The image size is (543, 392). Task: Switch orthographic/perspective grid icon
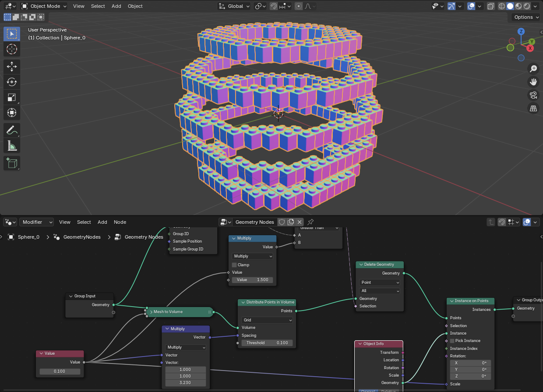533,109
